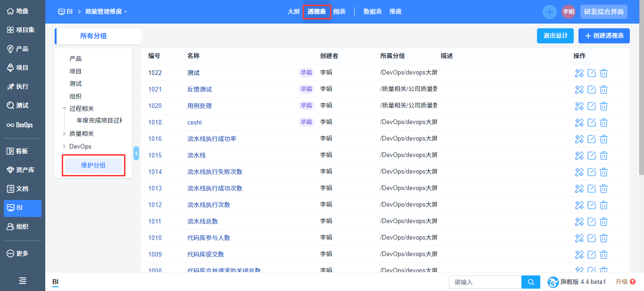The image size is (644, 291).
Task: Switch to the 数据表 tab
Action: click(x=372, y=11)
